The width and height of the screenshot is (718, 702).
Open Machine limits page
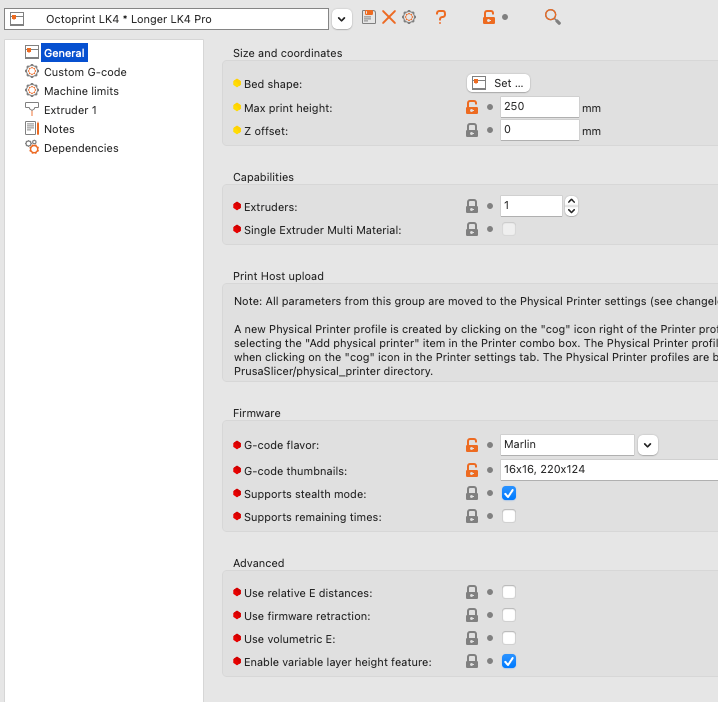point(81,91)
